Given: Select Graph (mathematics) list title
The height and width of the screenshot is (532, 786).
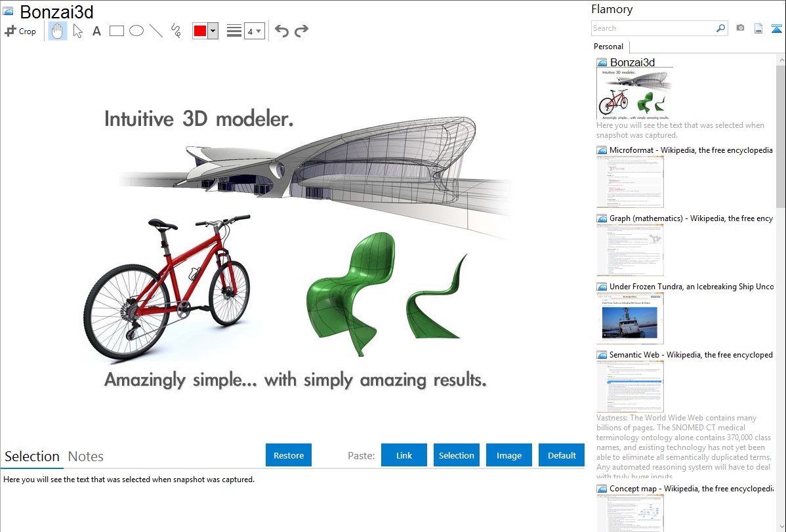Looking at the screenshot, I should pyautogui.click(x=692, y=218).
